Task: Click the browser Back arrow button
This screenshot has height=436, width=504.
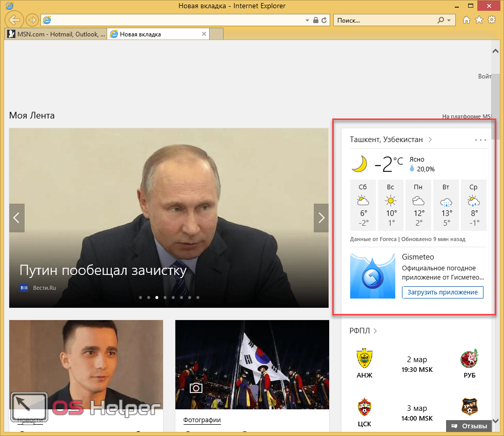Action: tap(15, 20)
